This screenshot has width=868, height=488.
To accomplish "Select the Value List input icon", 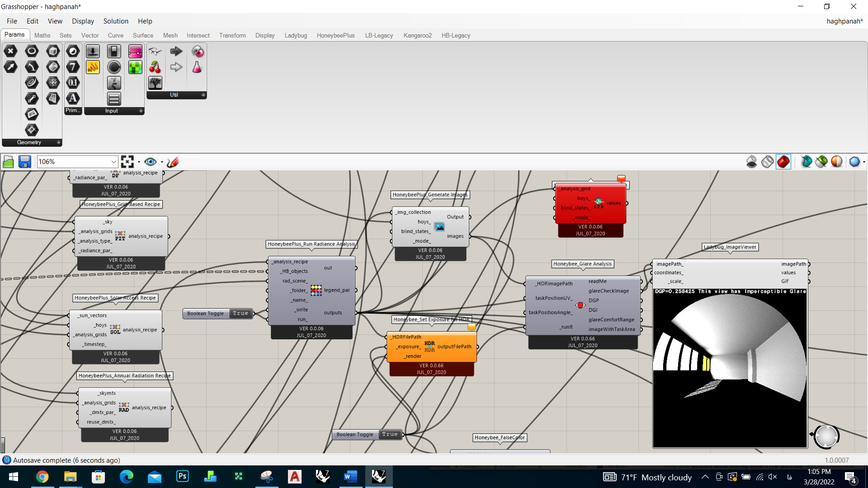I will (114, 98).
